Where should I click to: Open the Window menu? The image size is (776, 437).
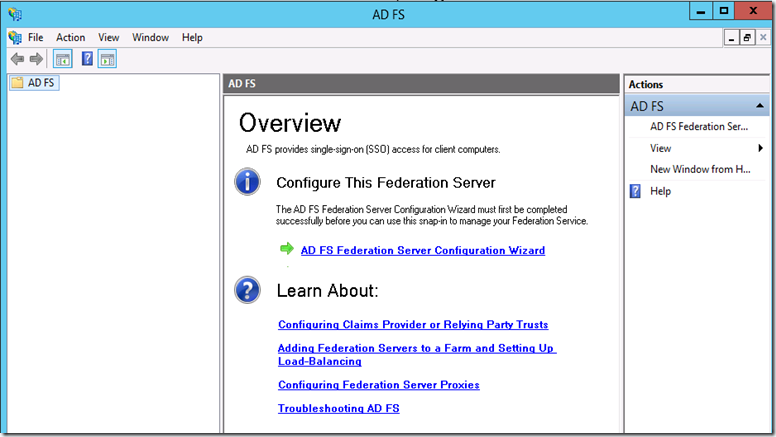click(x=150, y=38)
